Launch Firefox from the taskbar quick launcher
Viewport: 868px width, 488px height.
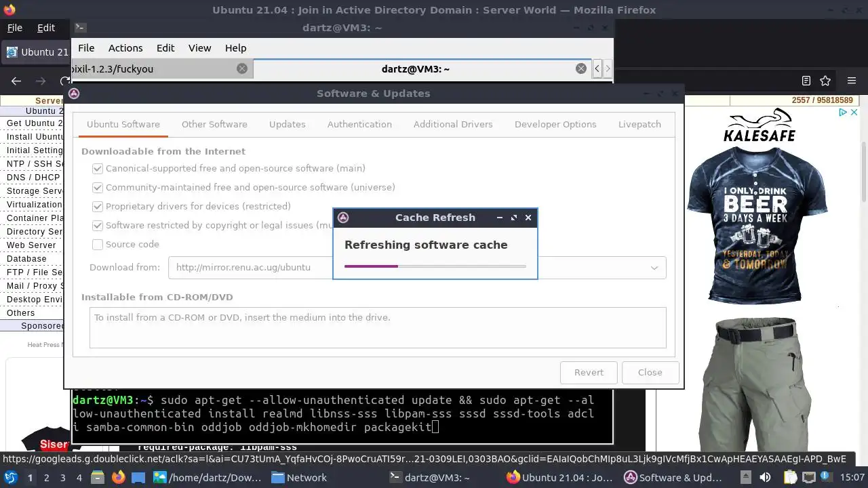(x=119, y=478)
